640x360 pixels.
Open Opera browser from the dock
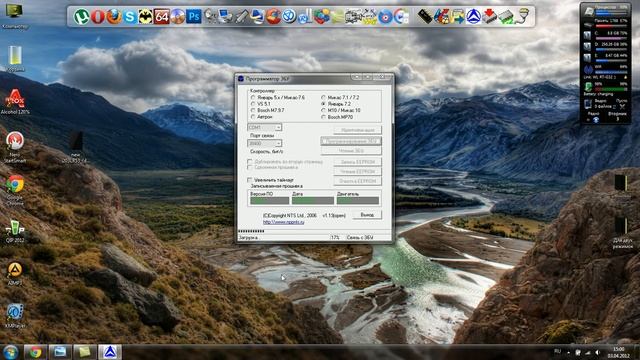coord(98,17)
